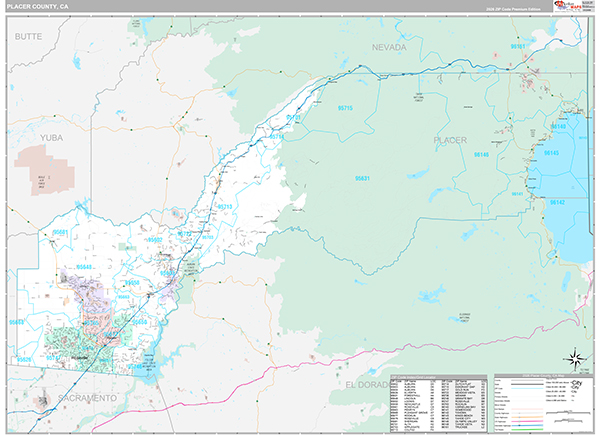Click ZIP code label 96161
Image resolution: width=600 pixels, height=435 pixels.
click(x=518, y=46)
